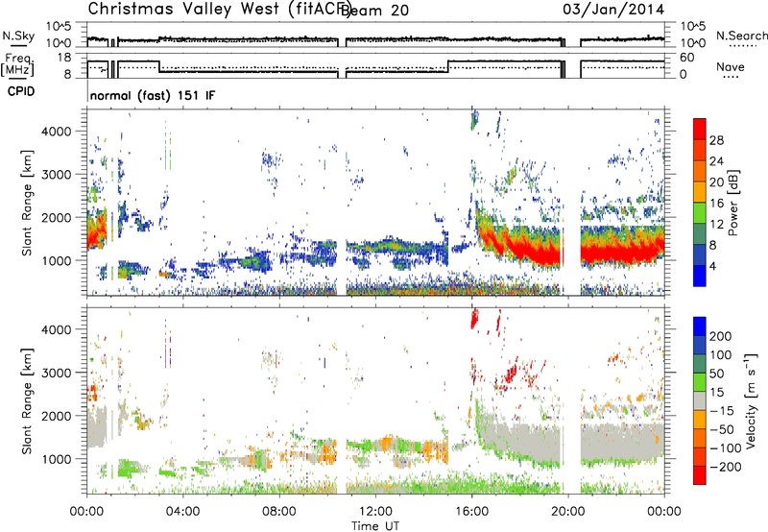
Task: Pick the blue bottom segment of the power colorbar
Action: coord(700,276)
